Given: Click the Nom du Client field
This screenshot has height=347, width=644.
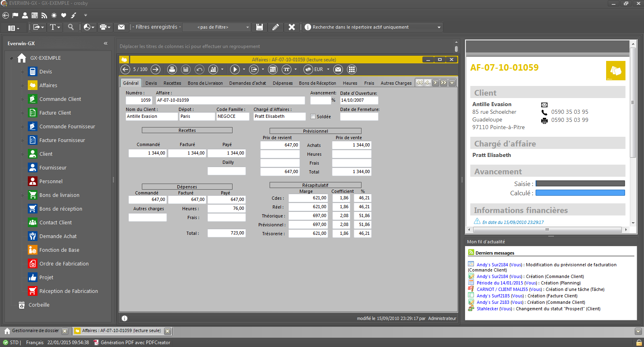Looking at the screenshot, I should [x=152, y=117].
